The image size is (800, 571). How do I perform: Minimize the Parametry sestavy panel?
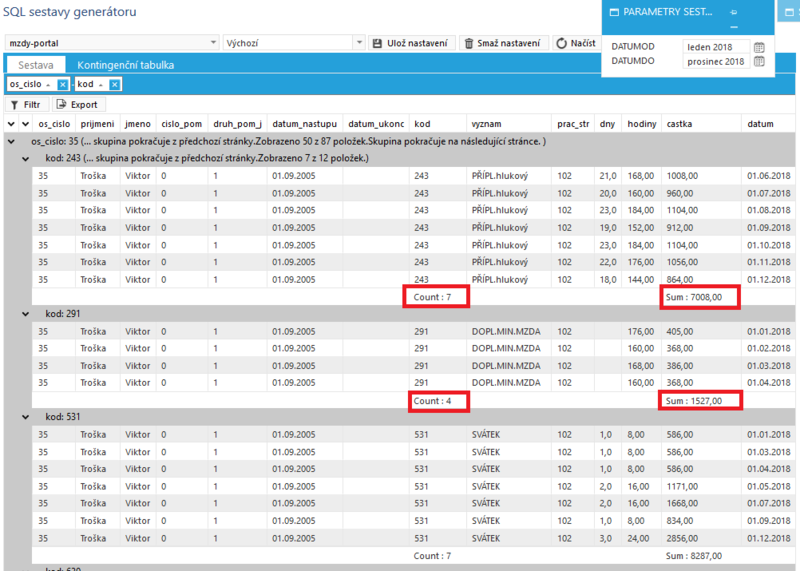pyautogui.click(x=734, y=27)
